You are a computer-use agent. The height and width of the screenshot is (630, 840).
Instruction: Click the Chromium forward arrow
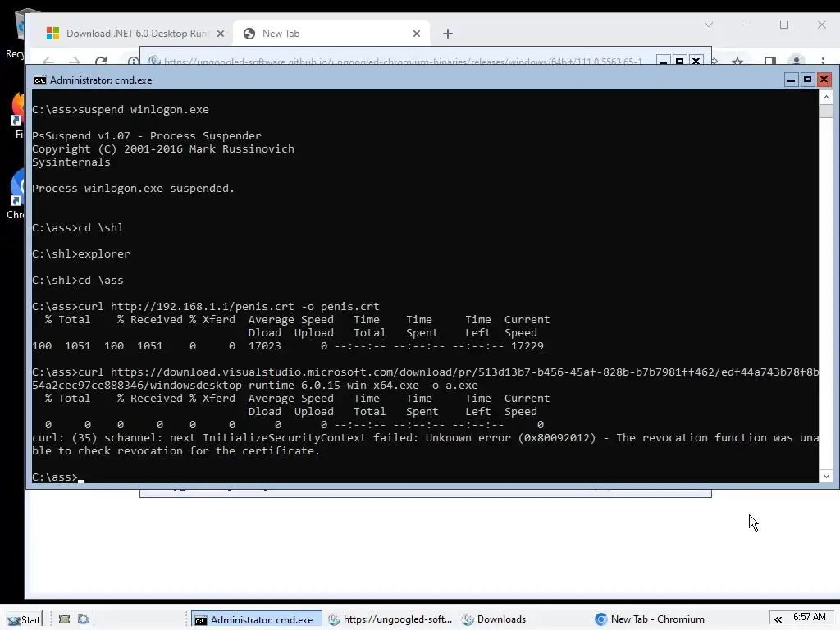tap(75, 61)
